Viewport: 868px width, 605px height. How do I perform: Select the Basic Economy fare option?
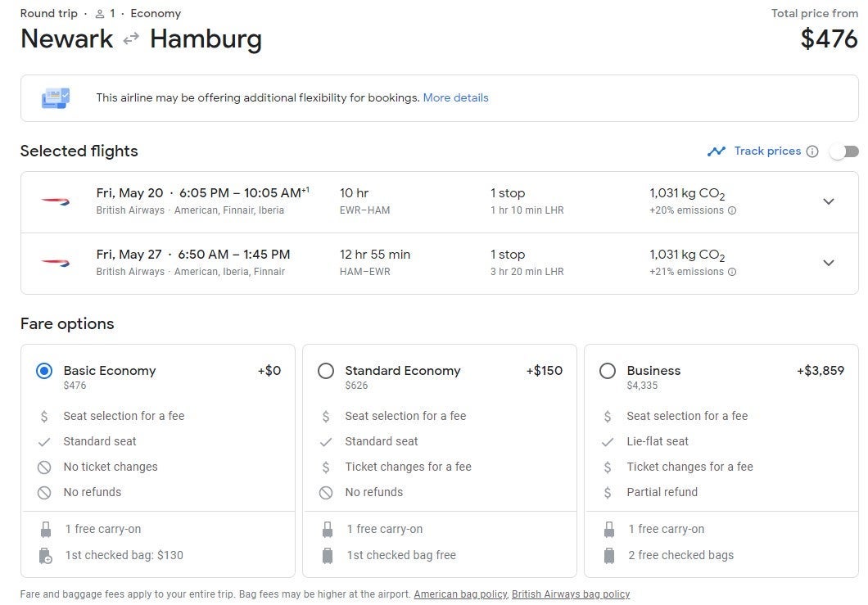[44, 371]
